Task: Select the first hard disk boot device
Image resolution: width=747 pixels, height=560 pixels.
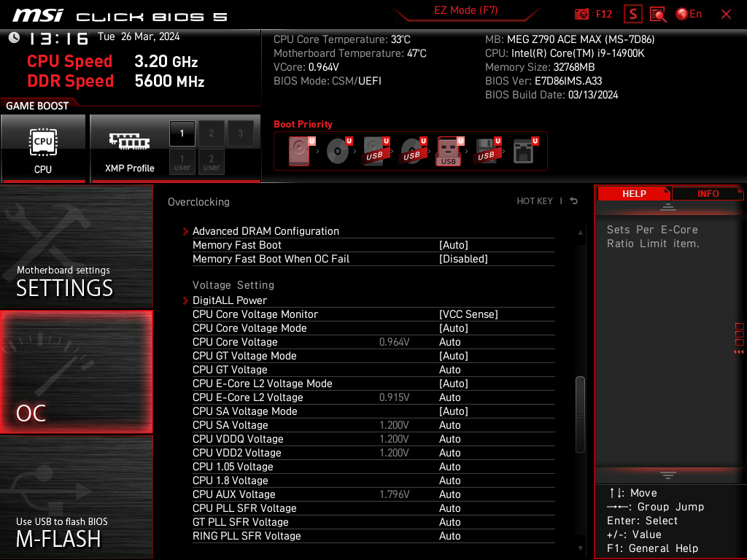Action: point(301,151)
